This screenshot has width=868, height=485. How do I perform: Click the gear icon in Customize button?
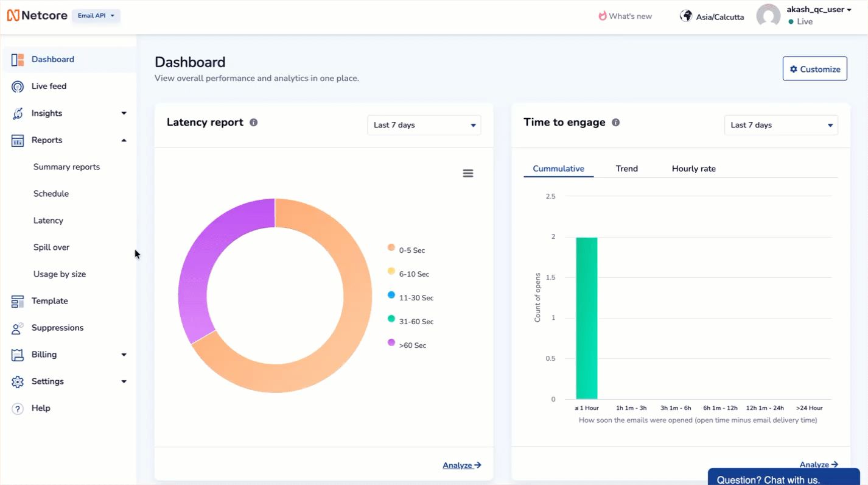coord(794,69)
